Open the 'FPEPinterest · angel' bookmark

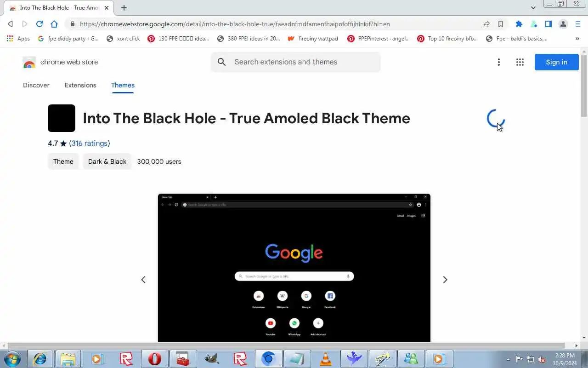pos(379,39)
